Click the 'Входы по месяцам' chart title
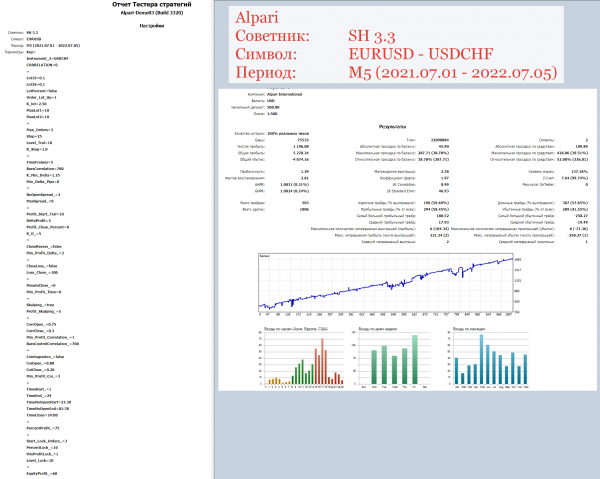 point(469,329)
